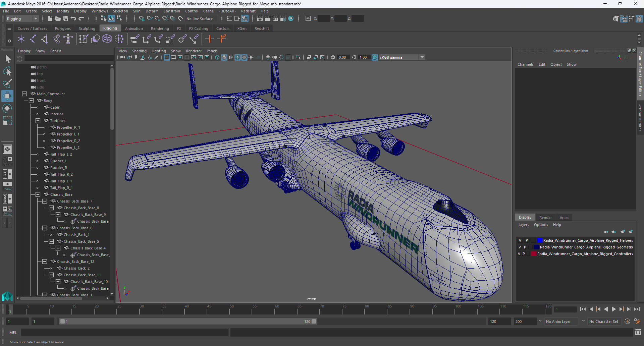
Task: Click the Parent Constraint shelf icon
Action: click(135, 39)
